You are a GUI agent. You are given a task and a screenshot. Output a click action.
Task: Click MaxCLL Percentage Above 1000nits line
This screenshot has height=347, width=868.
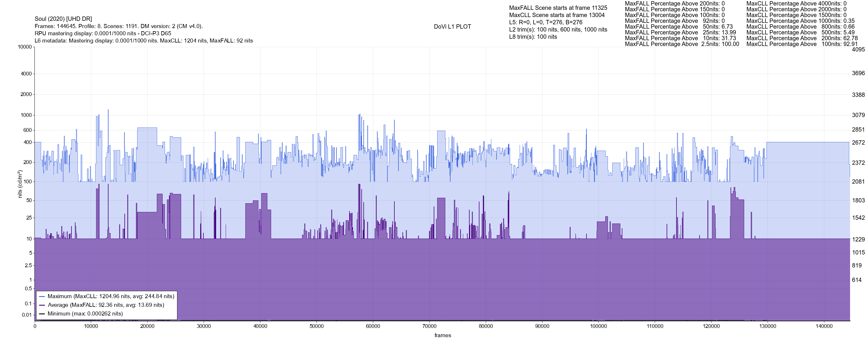(x=800, y=21)
